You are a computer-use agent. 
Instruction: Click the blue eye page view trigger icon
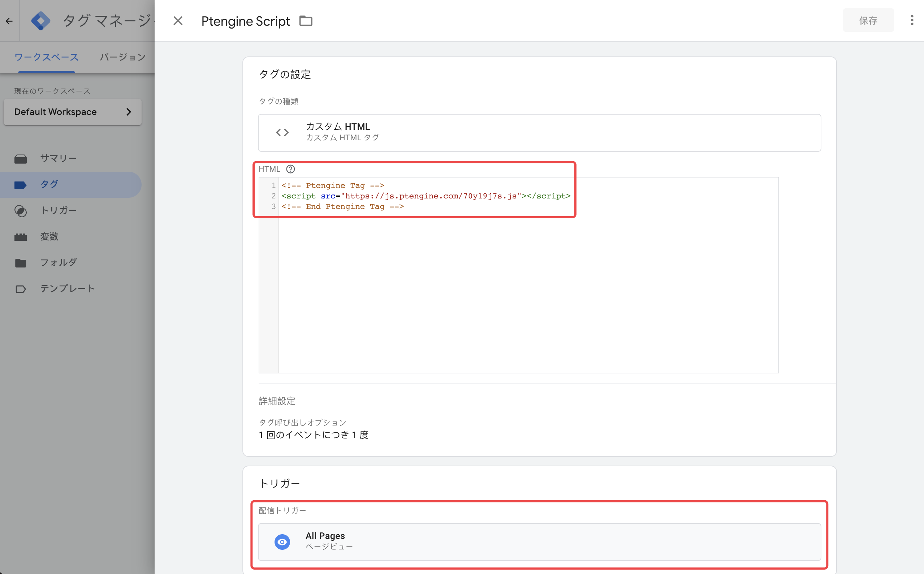coord(282,542)
